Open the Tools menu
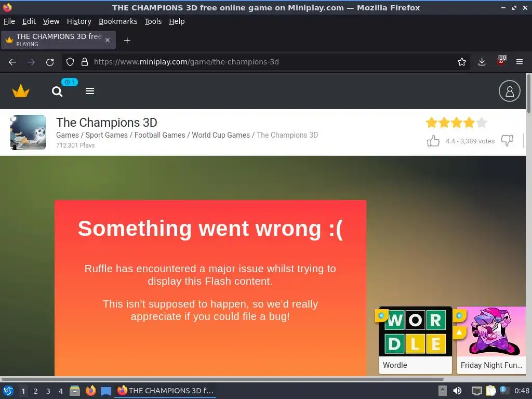This screenshot has height=399, width=532. 153,21
